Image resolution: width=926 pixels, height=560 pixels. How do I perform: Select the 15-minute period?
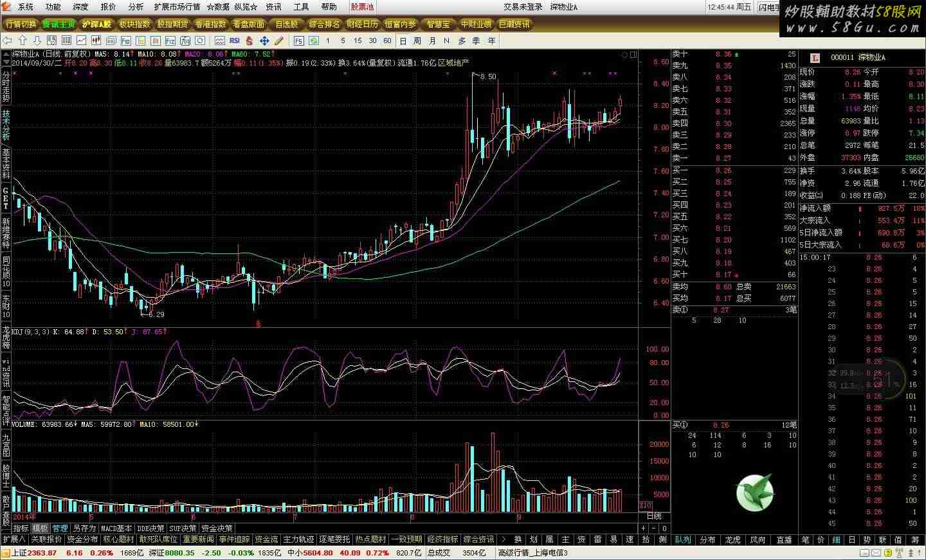[358, 41]
